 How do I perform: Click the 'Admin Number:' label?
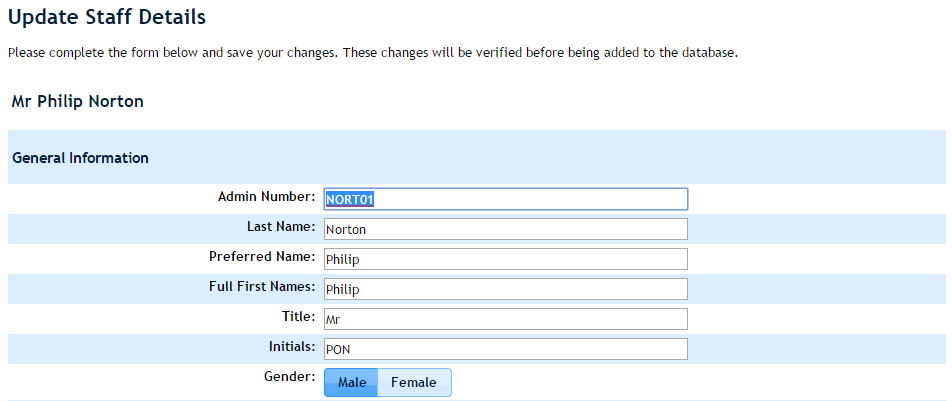(x=266, y=197)
